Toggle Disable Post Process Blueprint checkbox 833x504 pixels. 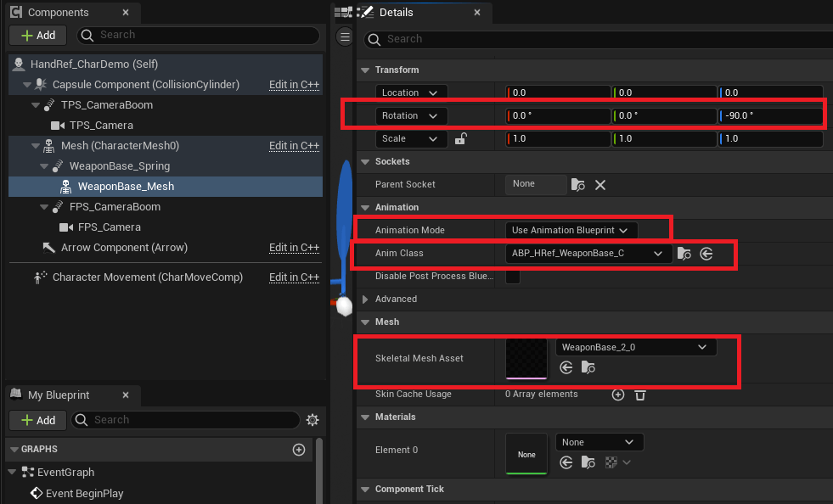coord(513,277)
